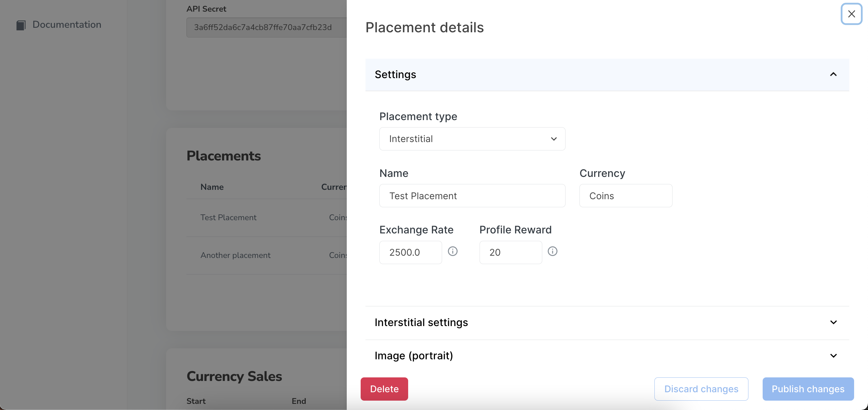Image resolution: width=868 pixels, height=410 pixels.
Task: Edit the Exchange Rate value field
Action: tap(410, 252)
